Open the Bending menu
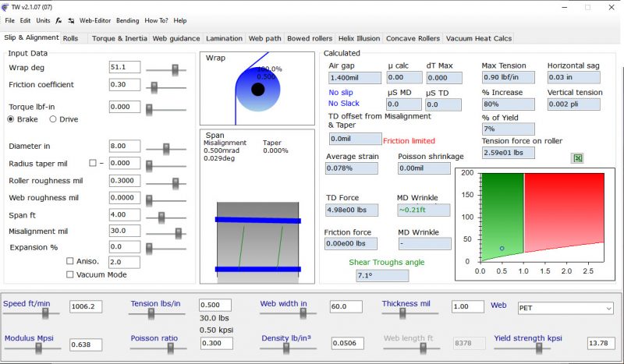The width and height of the screenshot is (624, 364). coord(127,20)
